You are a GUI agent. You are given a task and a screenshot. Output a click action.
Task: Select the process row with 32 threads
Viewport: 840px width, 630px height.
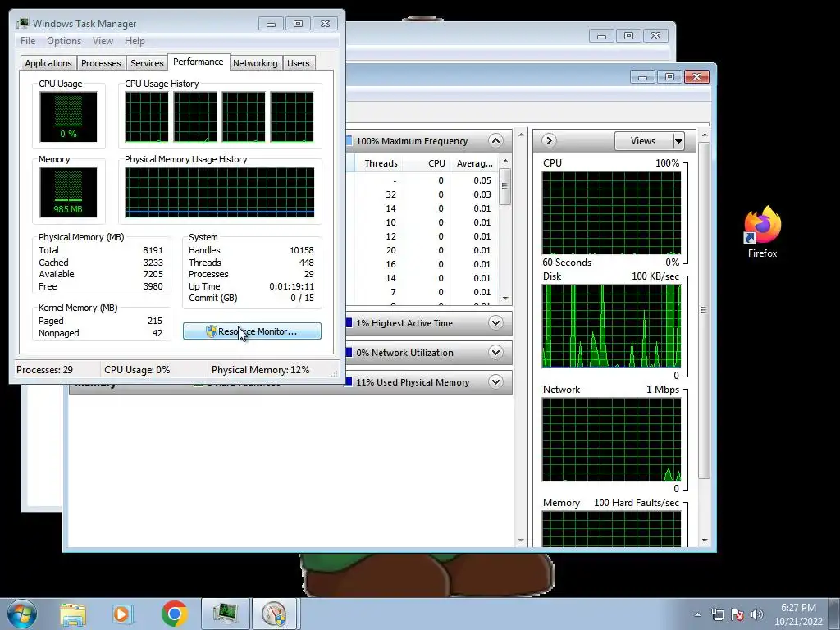422,194
